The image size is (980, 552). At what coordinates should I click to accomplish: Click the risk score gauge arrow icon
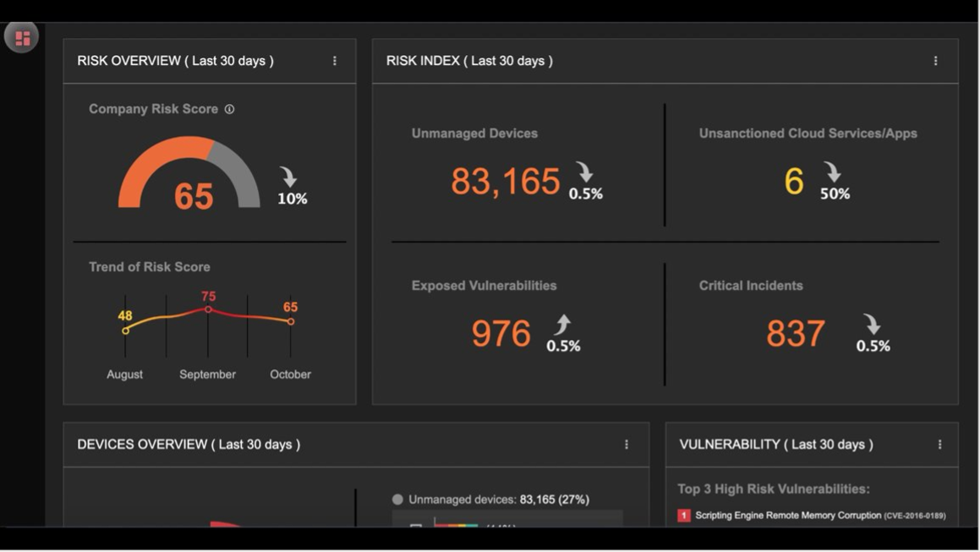click(x=288, y=177)
